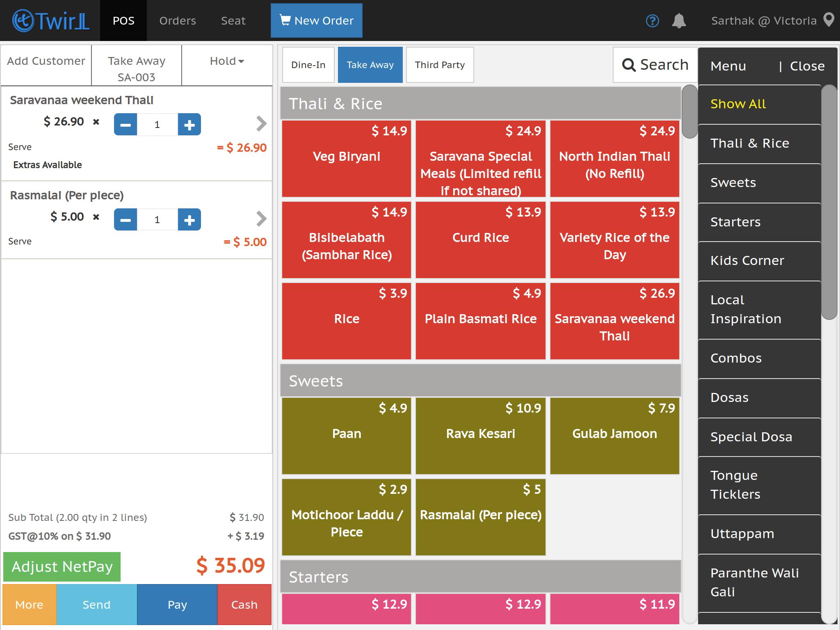840x630 pixels.
Task: Open the Hold dropdown
Action: point(227,61)
